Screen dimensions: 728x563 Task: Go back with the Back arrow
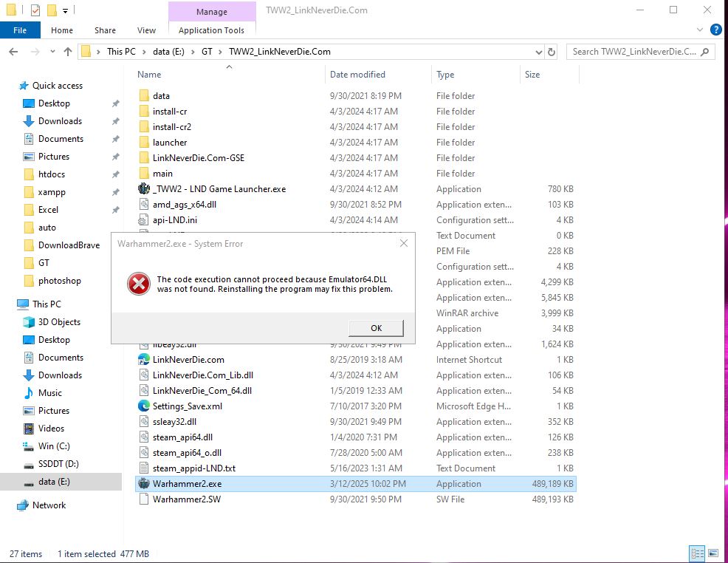13,52
